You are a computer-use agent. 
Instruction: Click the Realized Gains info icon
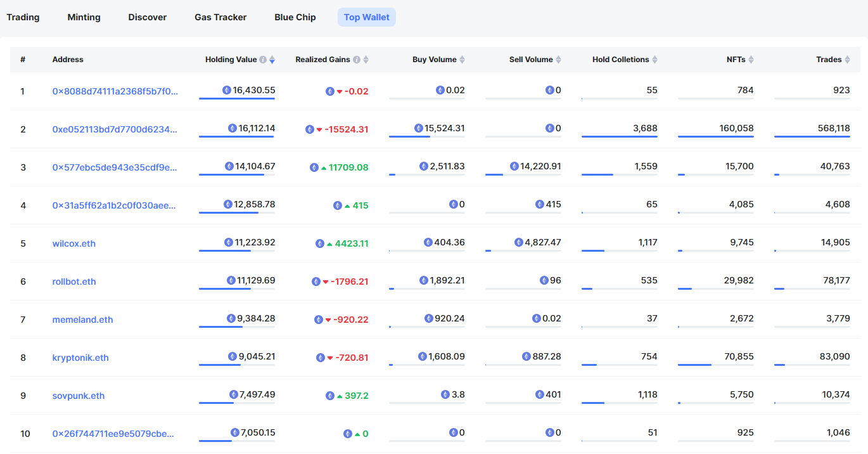[357, 60]
